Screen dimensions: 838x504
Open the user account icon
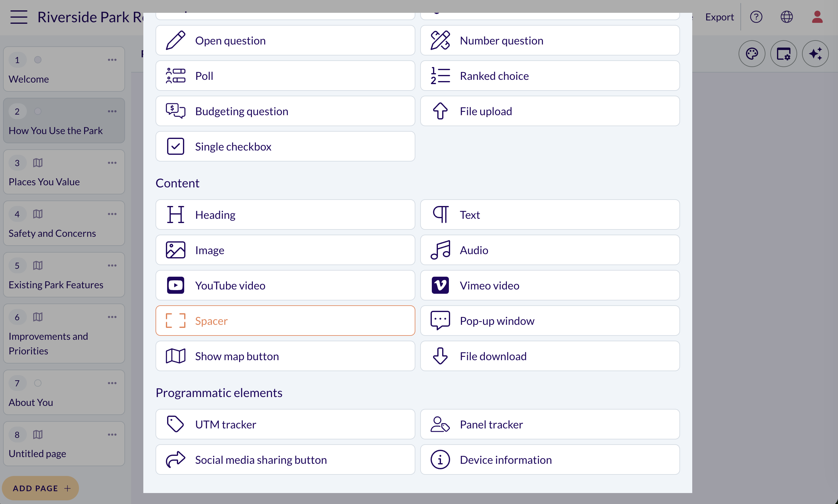click(817, 17)
